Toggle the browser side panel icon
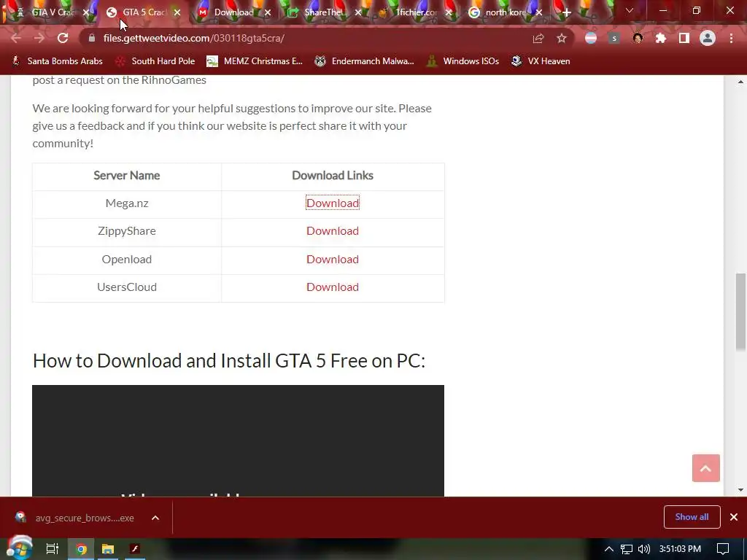 684,38
